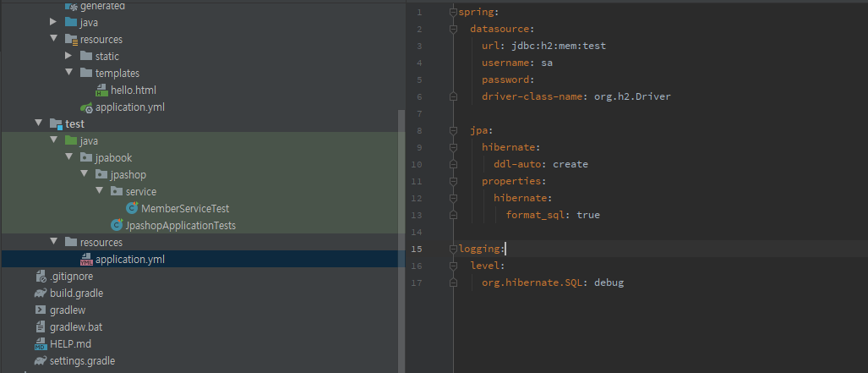Fold the spring block at line 1
868x373 pixels.
click(x=453, y=12)
